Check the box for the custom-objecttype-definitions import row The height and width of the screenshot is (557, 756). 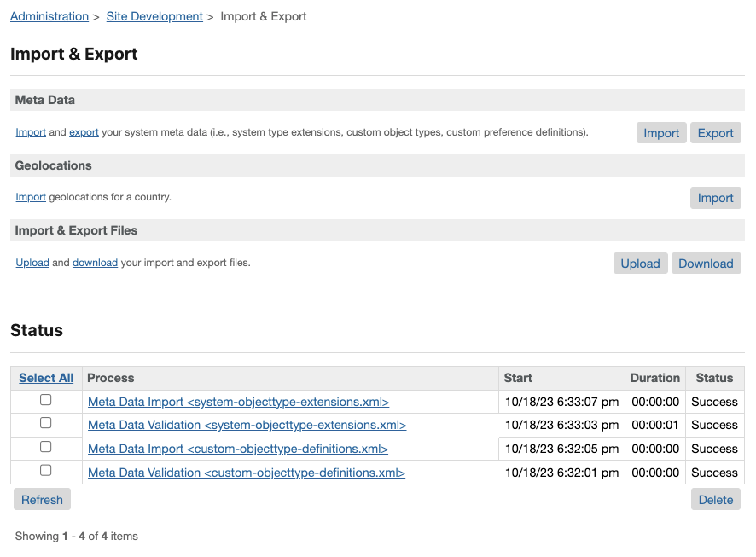coord(46,446)
